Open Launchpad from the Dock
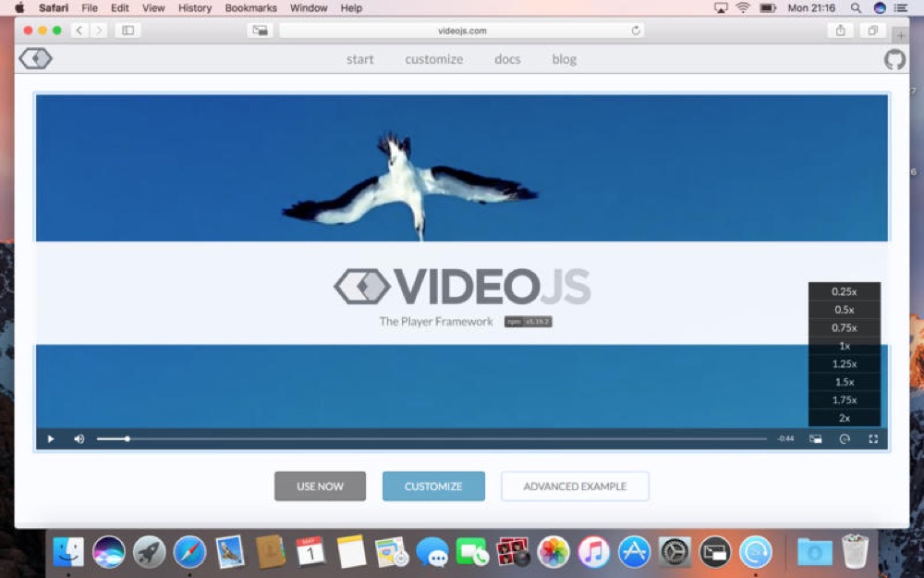924x578 pixels. point(149,552)
